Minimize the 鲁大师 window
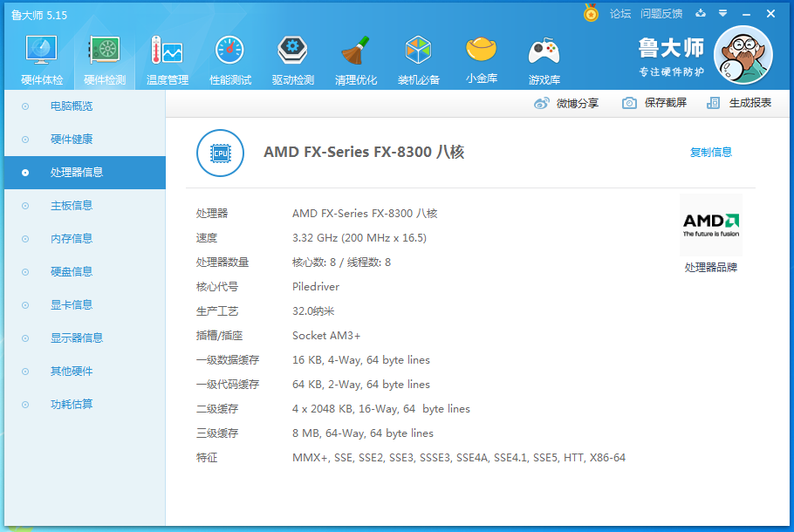Viewport: 794px width, 532px height. [x=746, y=14]
